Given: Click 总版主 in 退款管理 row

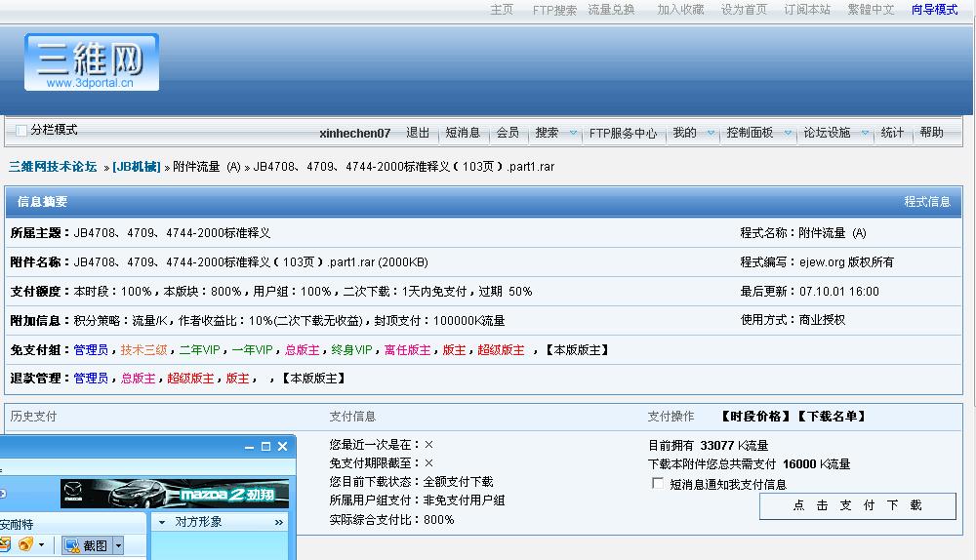Looking at the screenshot, I should [139, 379].
